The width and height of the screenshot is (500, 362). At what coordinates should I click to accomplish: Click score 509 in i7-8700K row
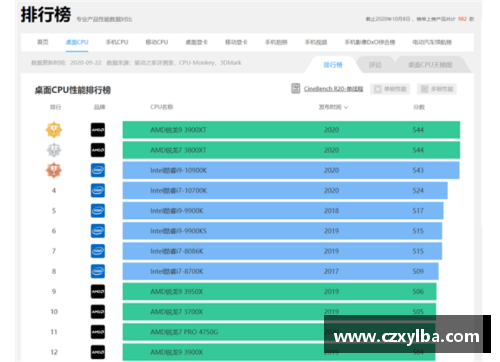click(418, 271)
